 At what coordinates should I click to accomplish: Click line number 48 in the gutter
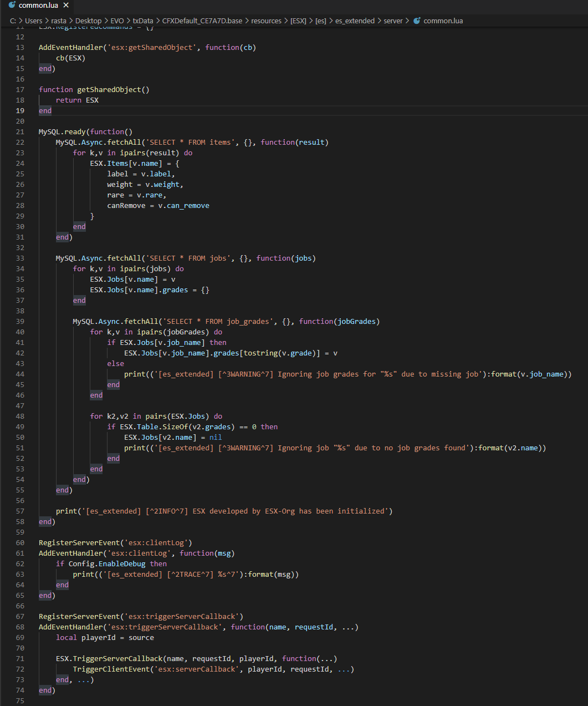coord(20,417)
